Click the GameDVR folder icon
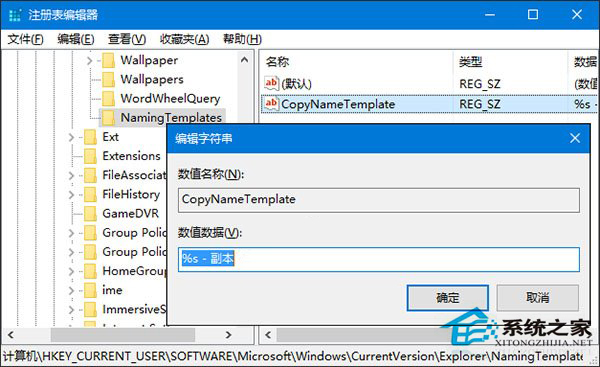The width and height of the screenshot is (600, 367). point(90,214)
